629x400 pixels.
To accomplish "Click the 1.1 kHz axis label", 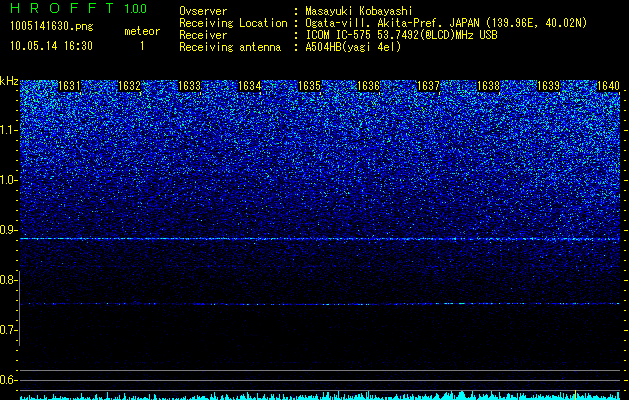I will [9, 130].
